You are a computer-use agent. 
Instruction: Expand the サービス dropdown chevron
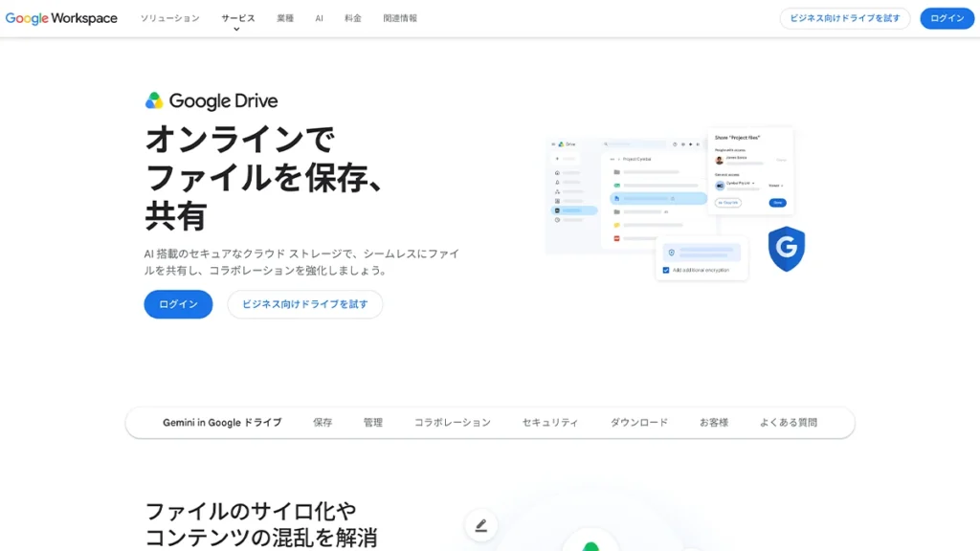236,29
